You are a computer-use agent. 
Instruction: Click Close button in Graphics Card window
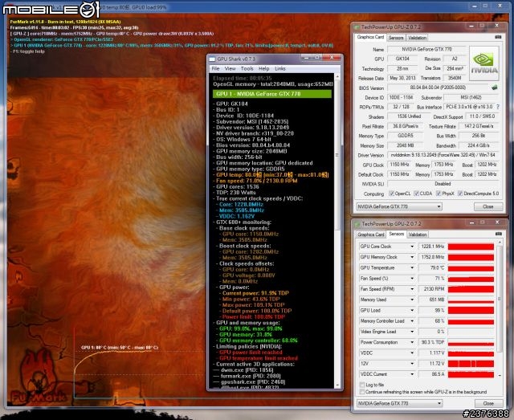pyautogui.click(x=488, y=206)
